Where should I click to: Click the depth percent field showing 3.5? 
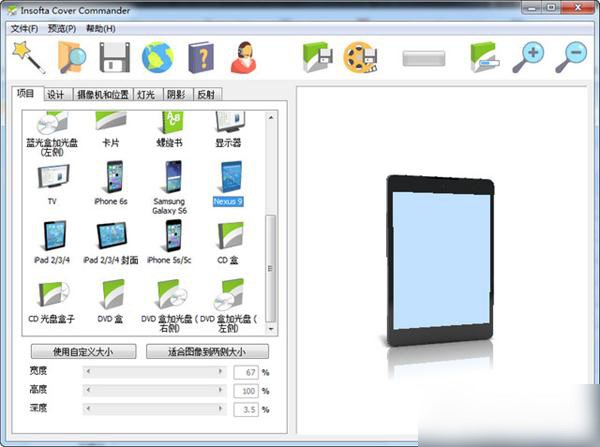tap(246, 409)
